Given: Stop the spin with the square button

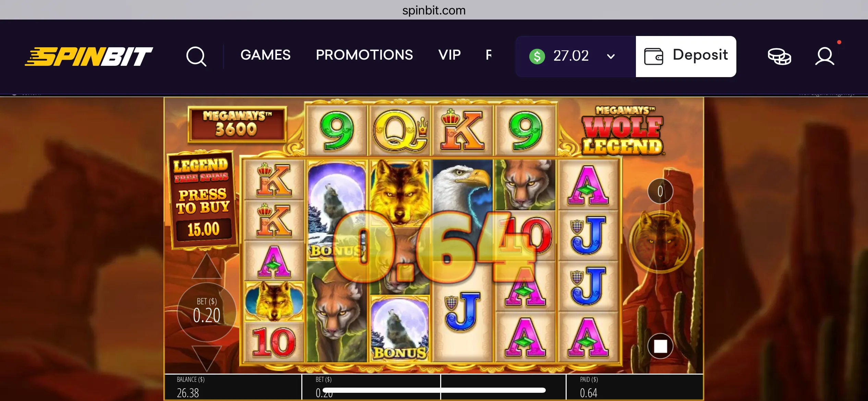Looking at the screenshot, I should tap(660, 346).
